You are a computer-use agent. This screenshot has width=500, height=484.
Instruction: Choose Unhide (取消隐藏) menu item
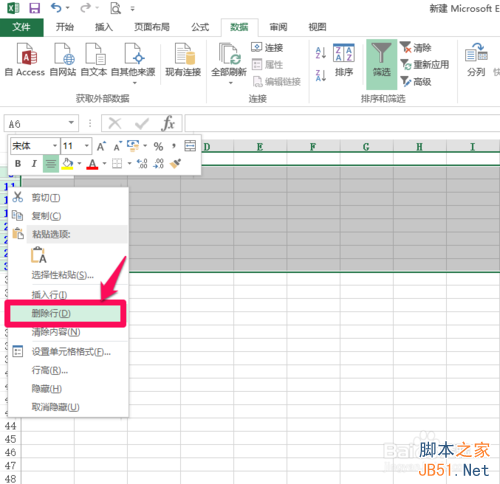click(68, 407)
